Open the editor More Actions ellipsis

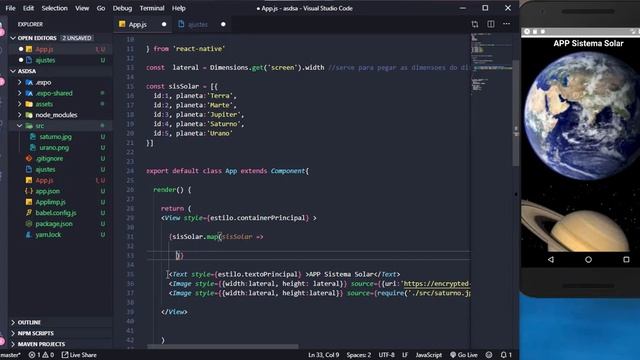click(507, 24)
